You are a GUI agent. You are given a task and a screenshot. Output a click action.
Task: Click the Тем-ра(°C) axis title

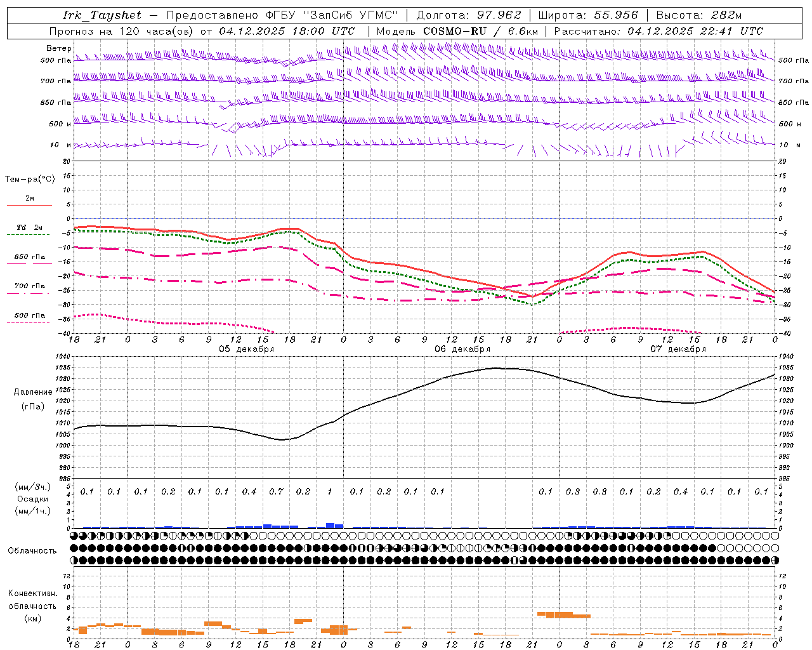click(30, 180)
